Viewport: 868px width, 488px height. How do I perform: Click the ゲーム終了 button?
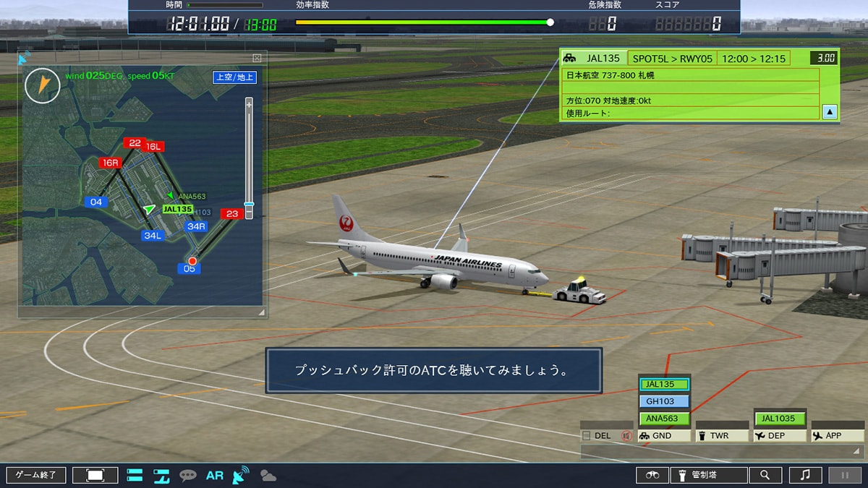[36, 475]
